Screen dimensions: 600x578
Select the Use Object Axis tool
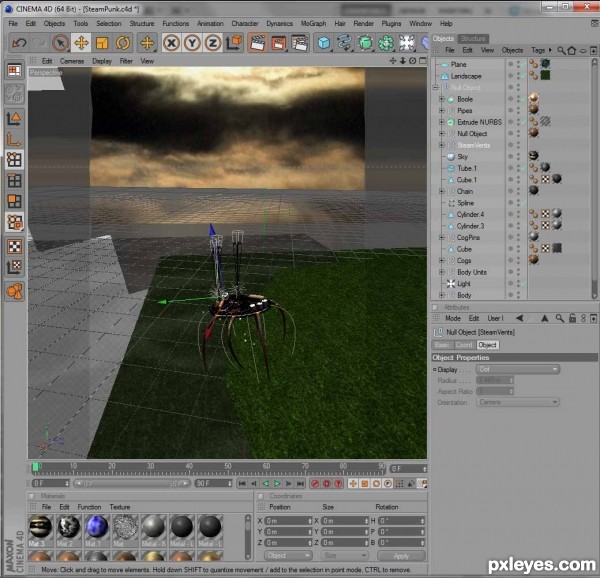pyautogui.click(x=15, y=139)
